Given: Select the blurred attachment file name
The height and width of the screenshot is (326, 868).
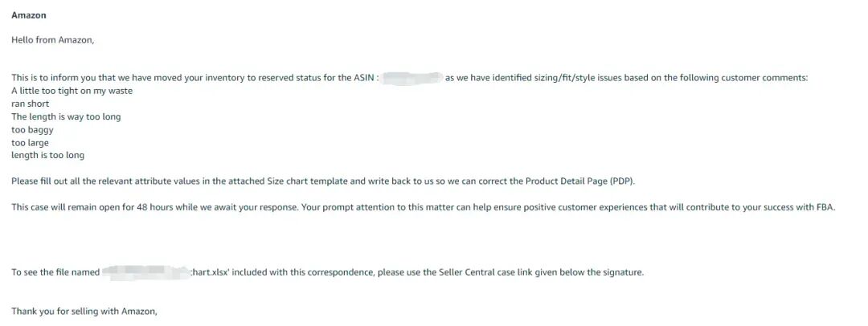Looking at the screenshot, I should click(145, 272).
